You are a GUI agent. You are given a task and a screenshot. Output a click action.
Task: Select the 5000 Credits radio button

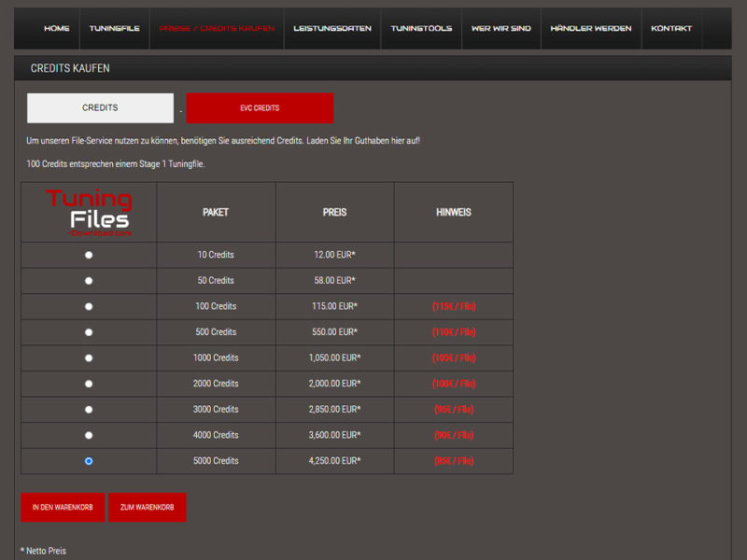(89, 460)
